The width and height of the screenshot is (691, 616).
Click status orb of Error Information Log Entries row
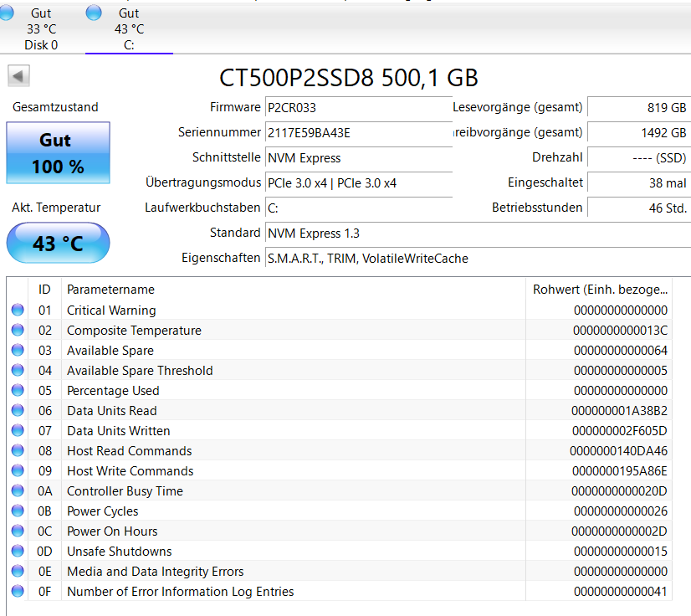click(18, 591)
